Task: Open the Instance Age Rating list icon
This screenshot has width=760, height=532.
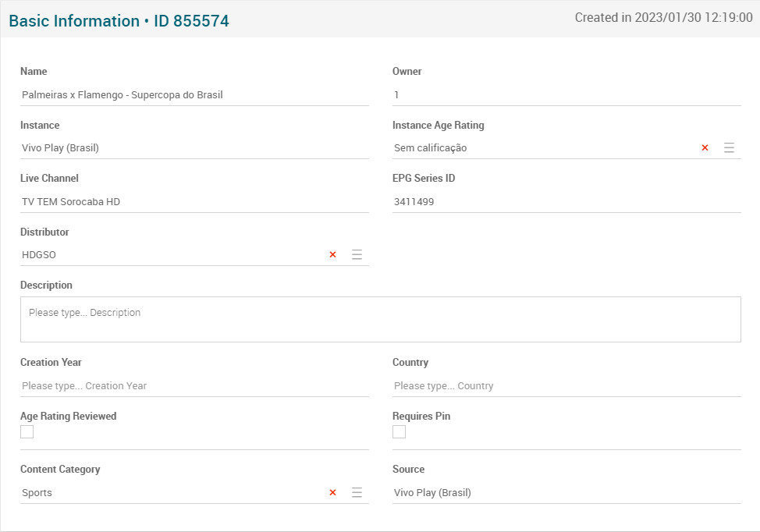Action: [x=729, y=147]
